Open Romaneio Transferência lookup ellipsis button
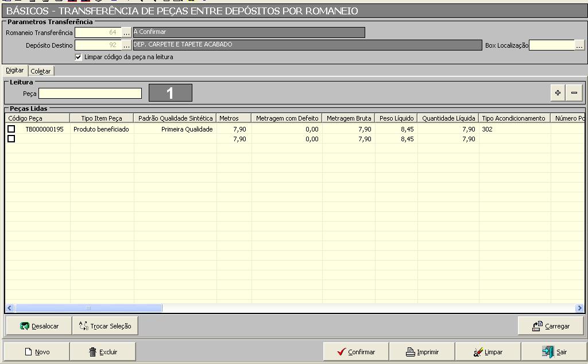This screenshot has height=364, width=588. tap(126, 33)
